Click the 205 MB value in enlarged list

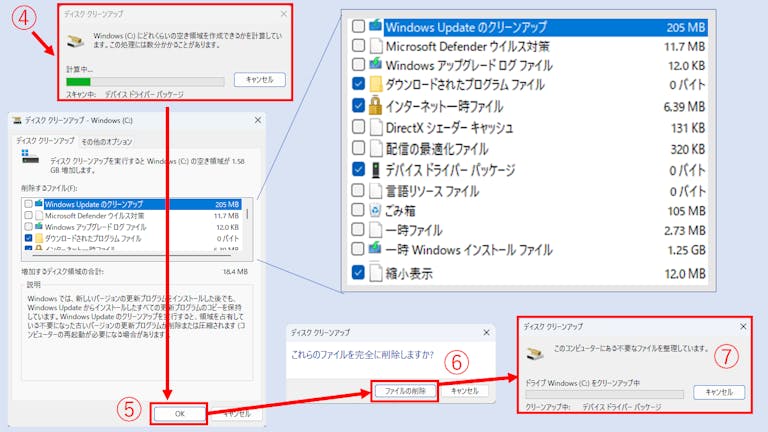pos(686,27)
